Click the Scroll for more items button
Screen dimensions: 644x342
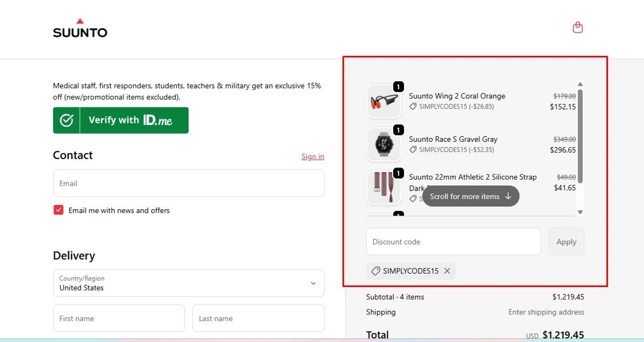[x=471, y=196]
